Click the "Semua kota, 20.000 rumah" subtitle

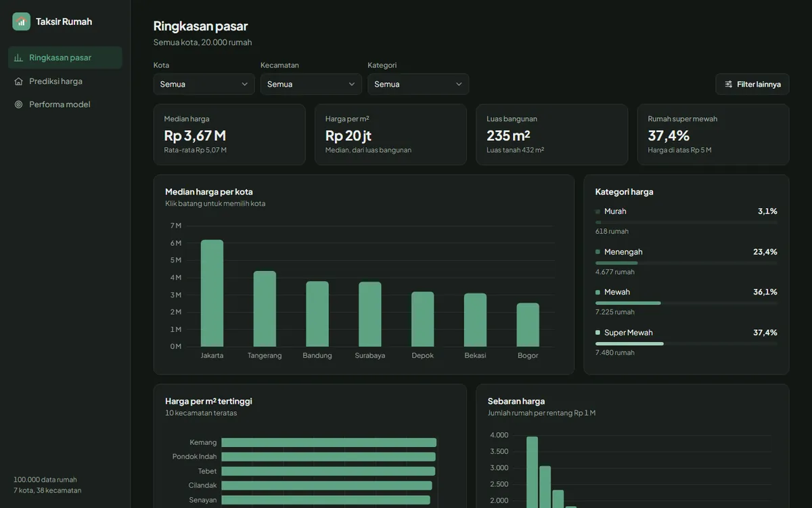[203, 42]
